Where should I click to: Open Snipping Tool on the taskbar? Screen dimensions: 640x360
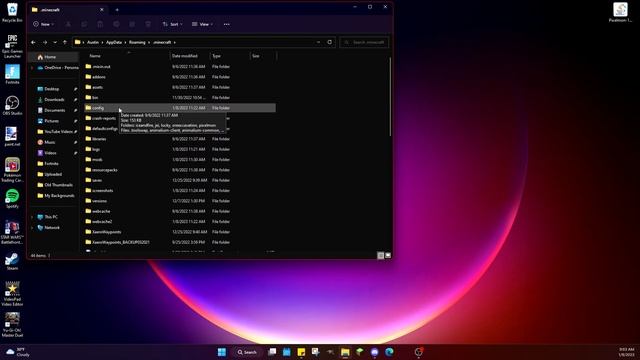coord(316,352)
